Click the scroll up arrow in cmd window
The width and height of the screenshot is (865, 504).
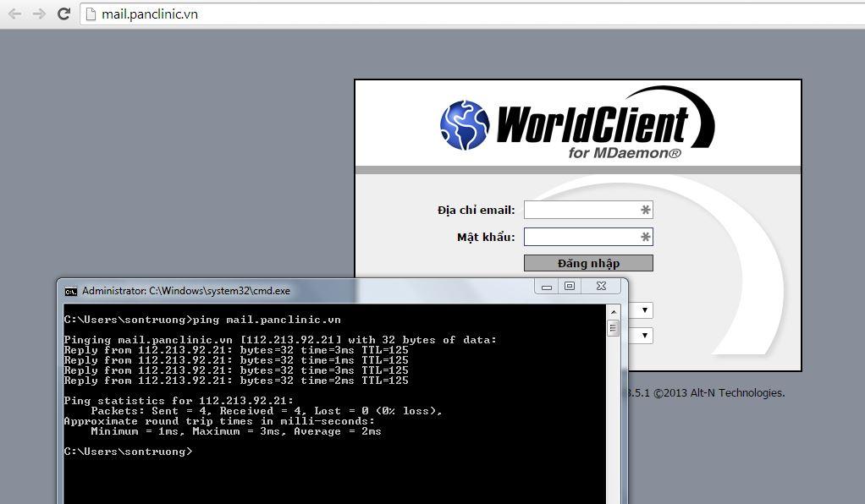point(613,311)
